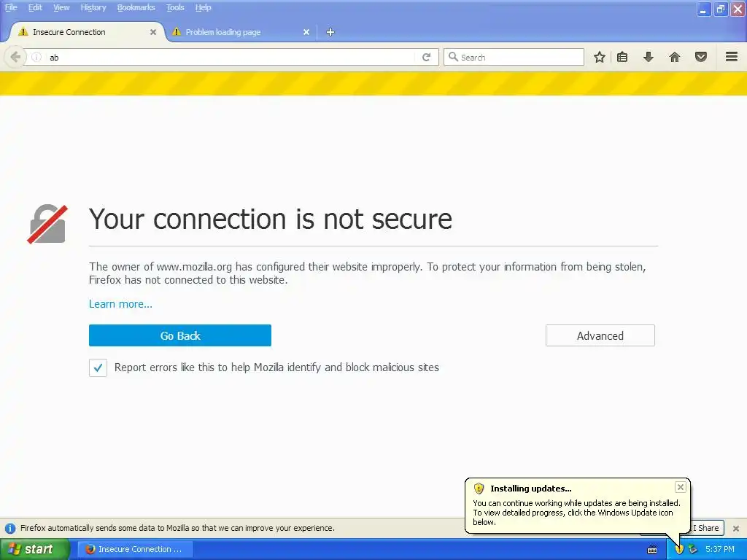Click the search magnifier icon
This screenshot has height=560, width=747.
pyautogui.click(x=453, y=57)
